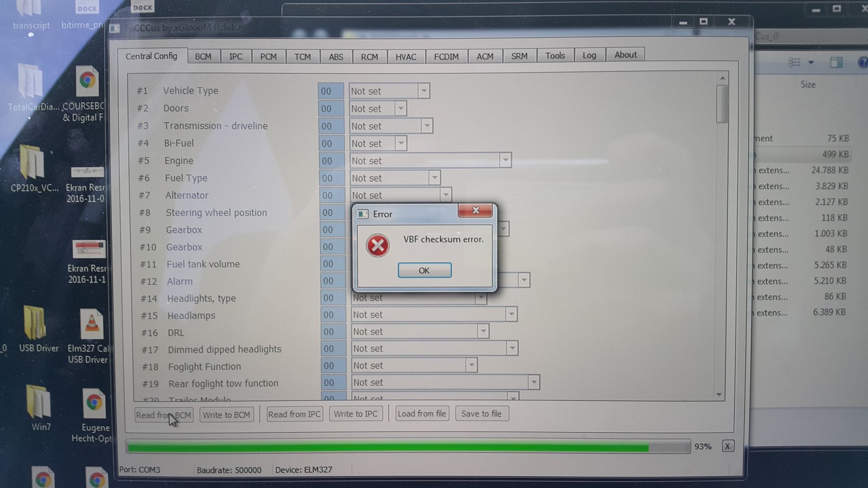Click the Error dialog title icon

[363, 214]
